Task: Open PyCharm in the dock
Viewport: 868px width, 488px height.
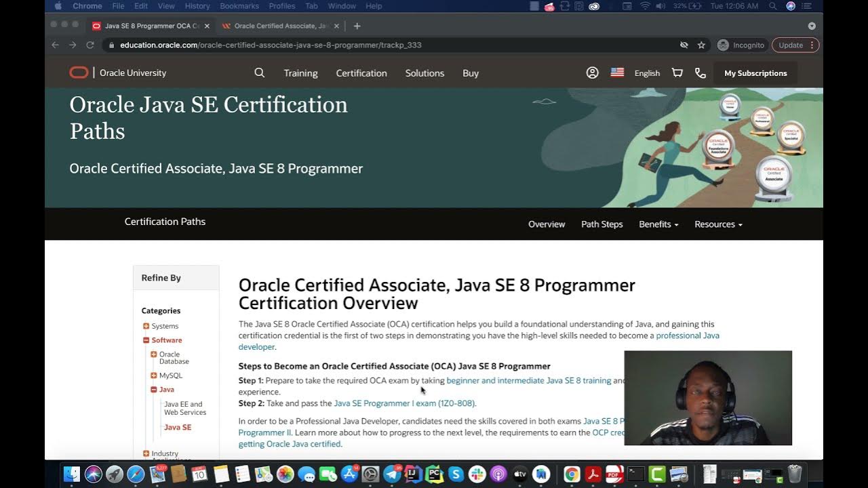Action: 434,474
